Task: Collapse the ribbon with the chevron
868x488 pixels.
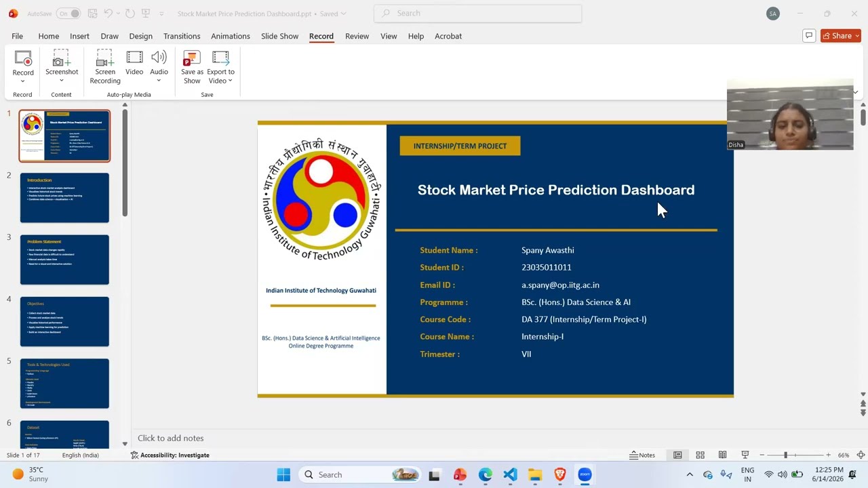Action: point(855,92)
